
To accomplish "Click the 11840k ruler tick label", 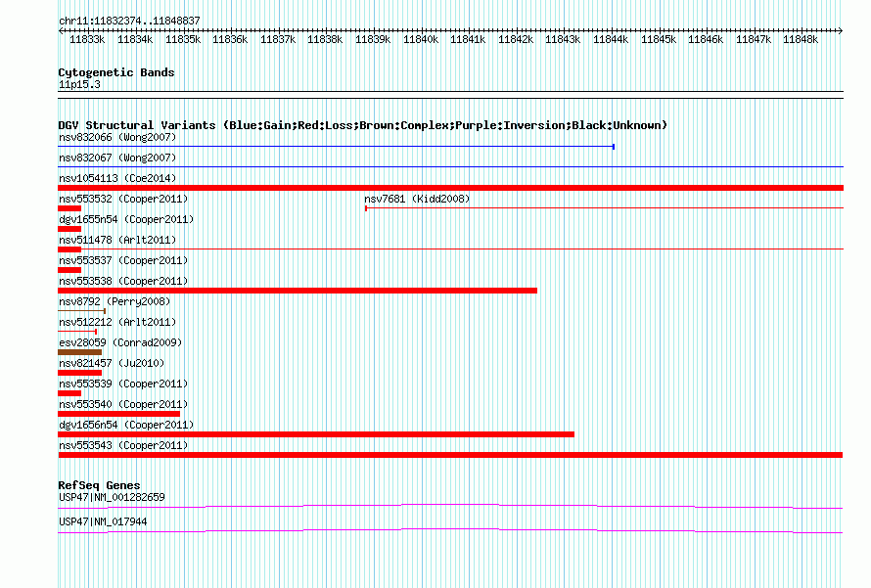I will (421, 39).
